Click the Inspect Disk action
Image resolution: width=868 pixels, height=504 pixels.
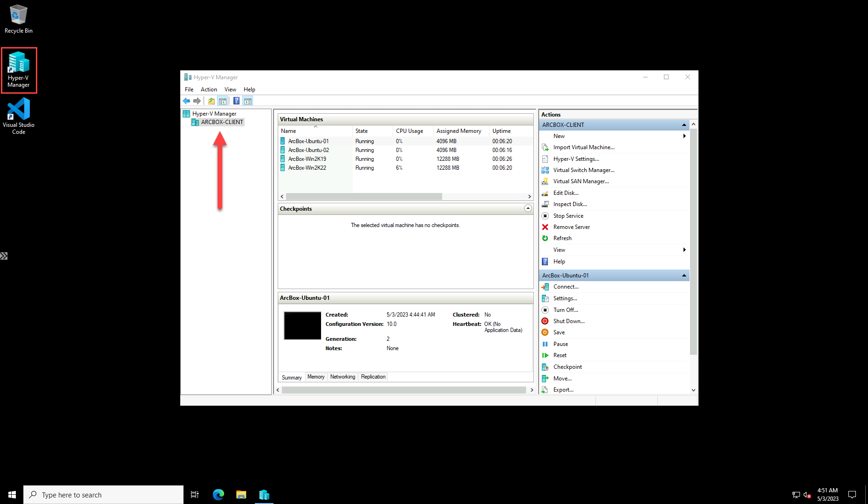pyautogui.click(x=570, y=204)
